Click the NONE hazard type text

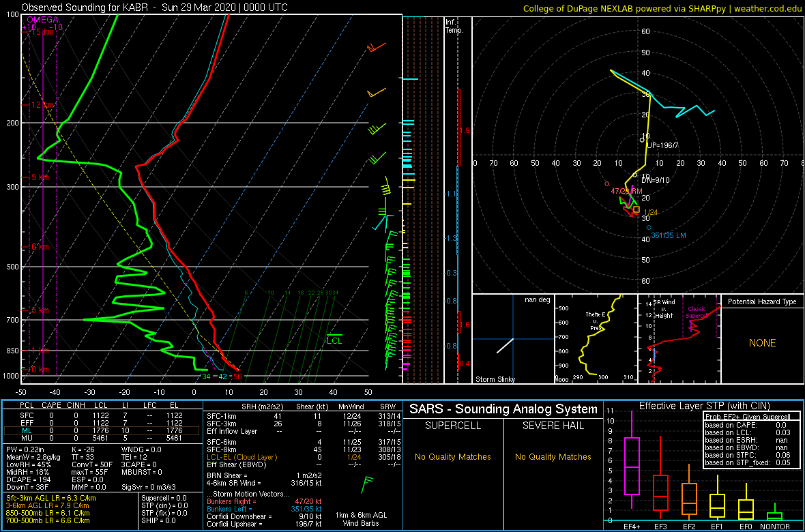pos(762,343)
